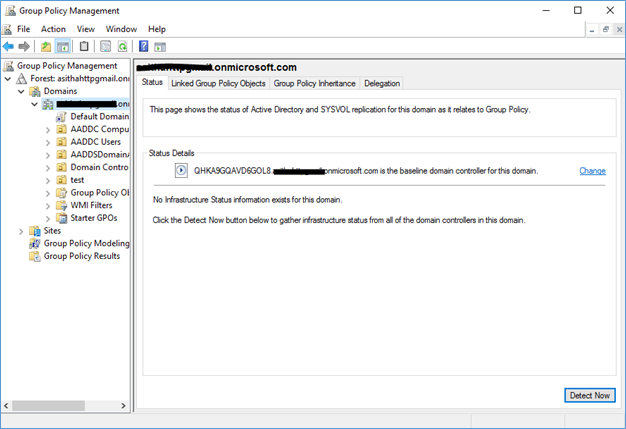Screen dimensions: 626x429
Task: Switch to the Delegation tab
Action: 382,83
